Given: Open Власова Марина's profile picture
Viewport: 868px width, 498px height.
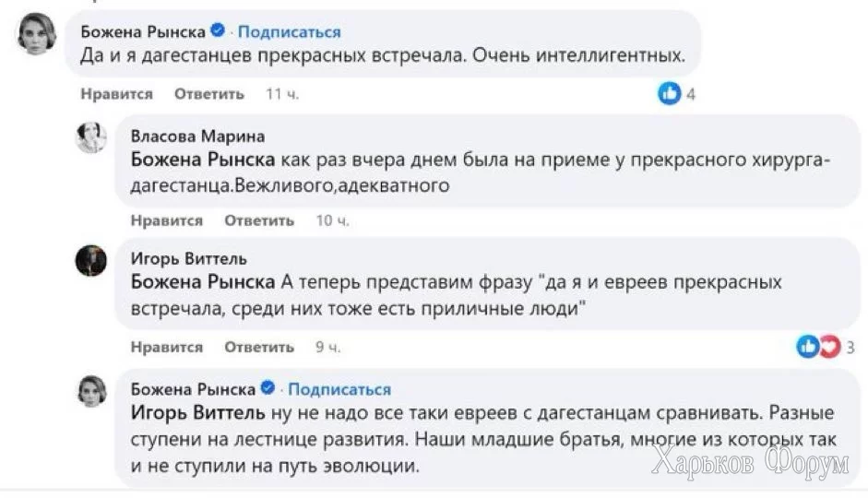Looking at the screenshot, I should point(91,136).
